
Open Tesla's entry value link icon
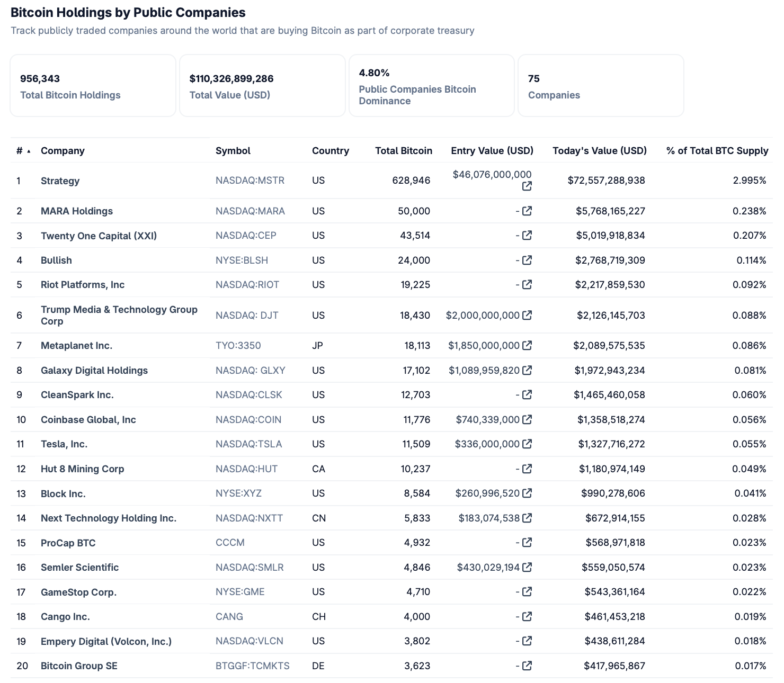pos(526,444)
